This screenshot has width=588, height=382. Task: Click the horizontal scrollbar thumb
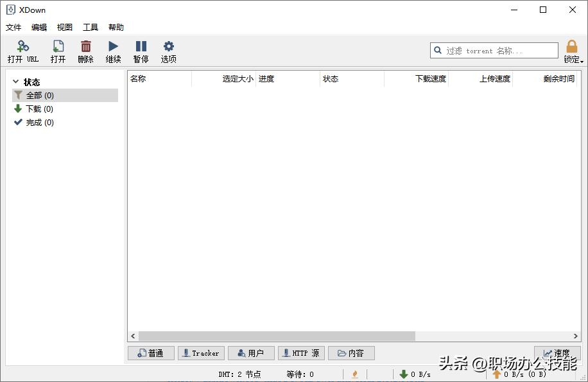point(277,336)
